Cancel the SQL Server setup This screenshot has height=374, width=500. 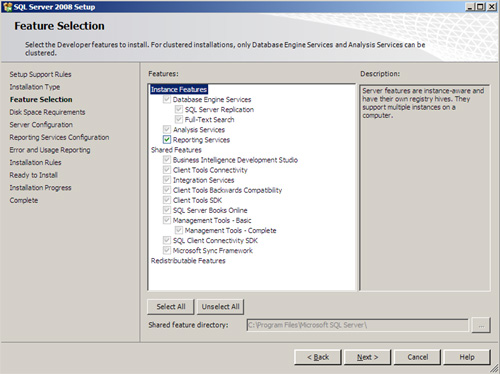417,357
